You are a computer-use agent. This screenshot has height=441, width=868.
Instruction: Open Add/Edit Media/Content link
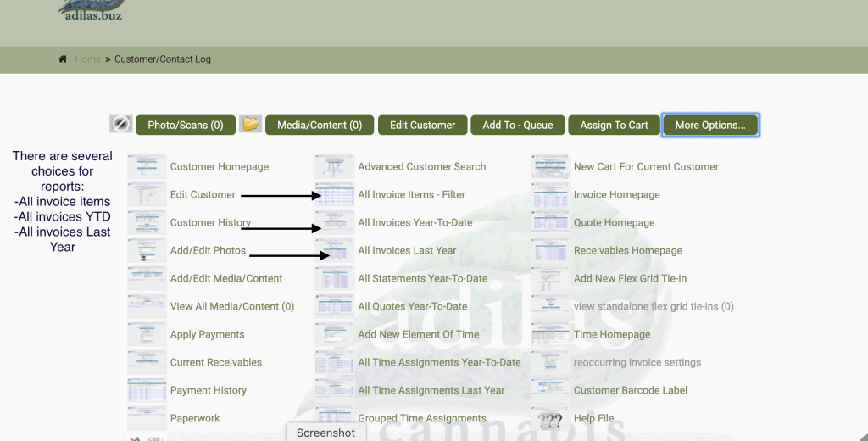pyautogui.click(x=225, y=279)
